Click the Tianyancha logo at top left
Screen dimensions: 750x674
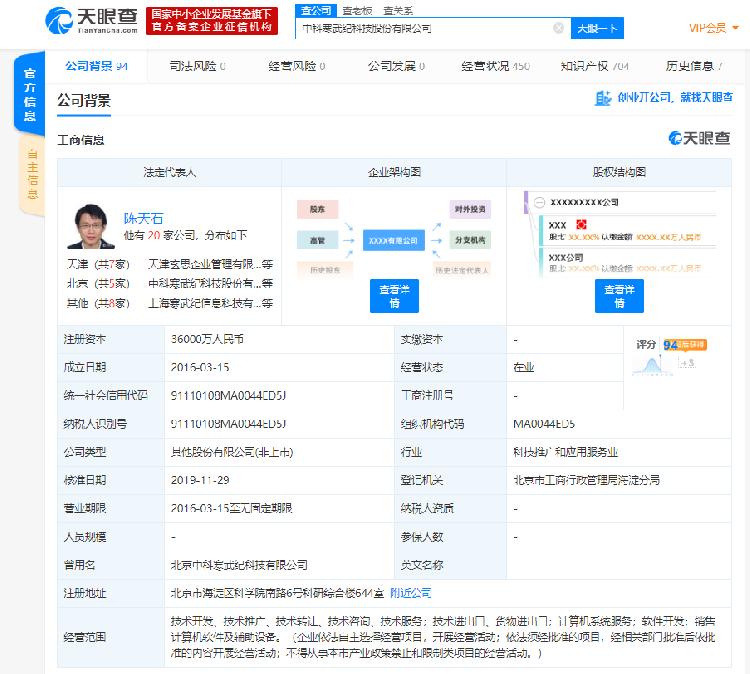coord(91,21)
